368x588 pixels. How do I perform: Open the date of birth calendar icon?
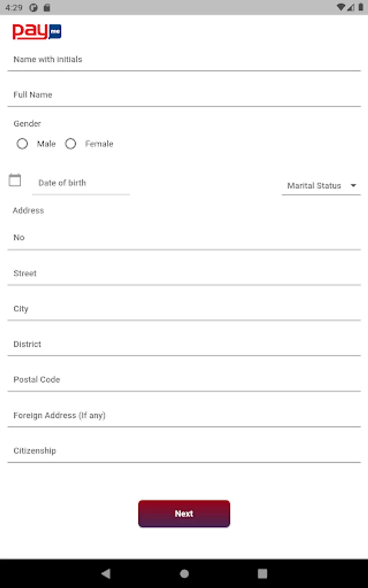point(15,180)
